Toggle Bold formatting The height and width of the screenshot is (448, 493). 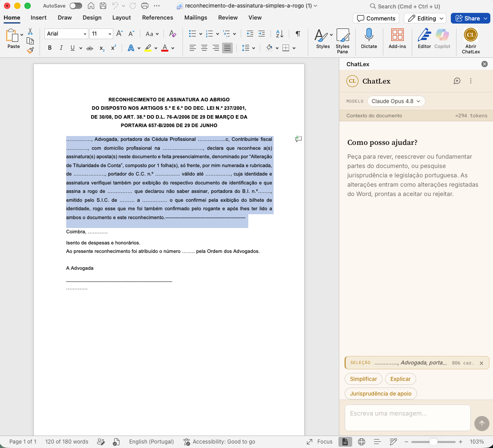tap(50, 48)
